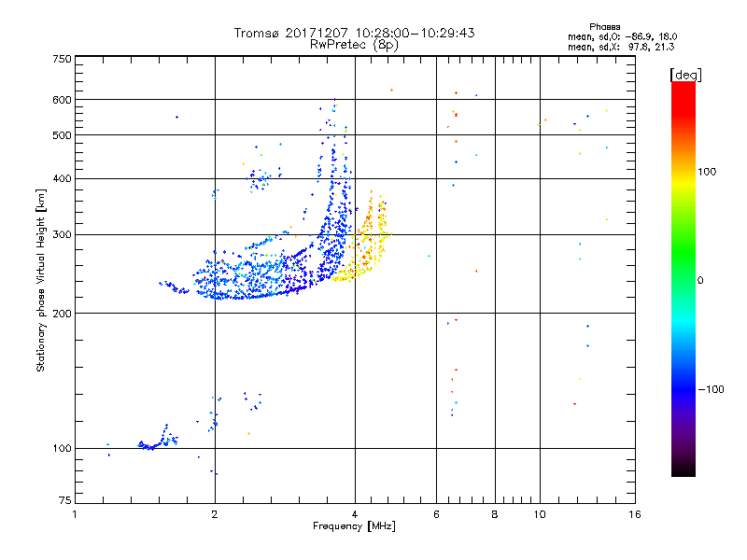747x560 pixels.
Task: Click the x-axis tick label '1'
Action: (75, 514)
